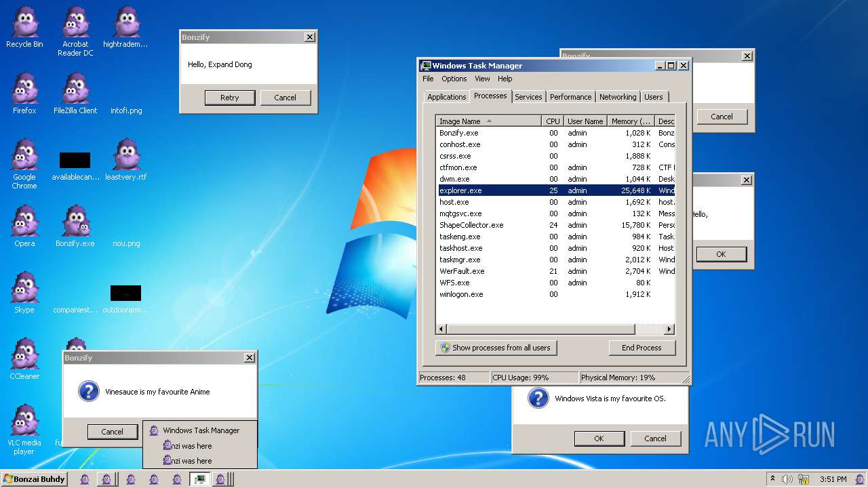Open the File menu in Task Manager

(x=428, y=79)
